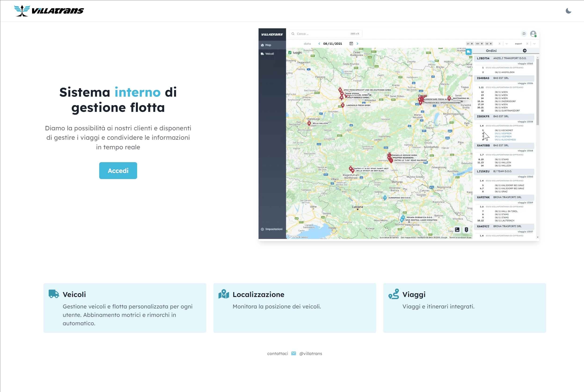The width and height of the screenshot is (584, 392).
Task: Toggle the traffic light layer on the map
Action: point(466,230)
